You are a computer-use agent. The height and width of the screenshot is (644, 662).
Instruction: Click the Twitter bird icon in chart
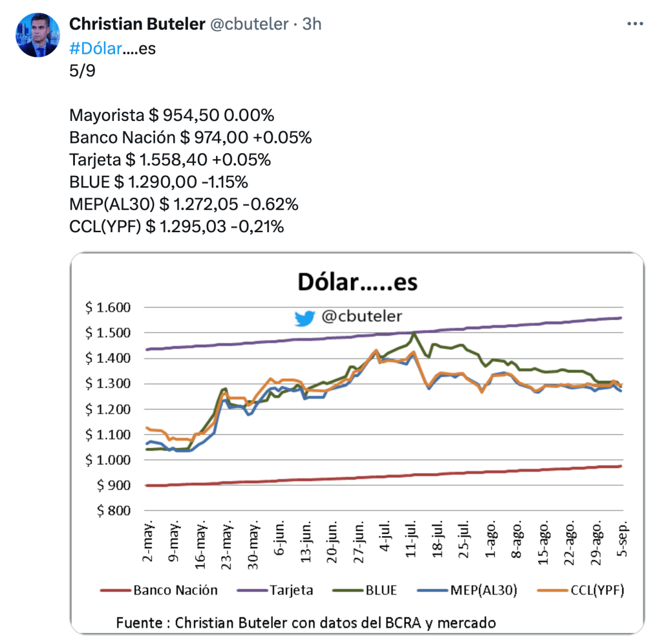(x=304, y=317)
